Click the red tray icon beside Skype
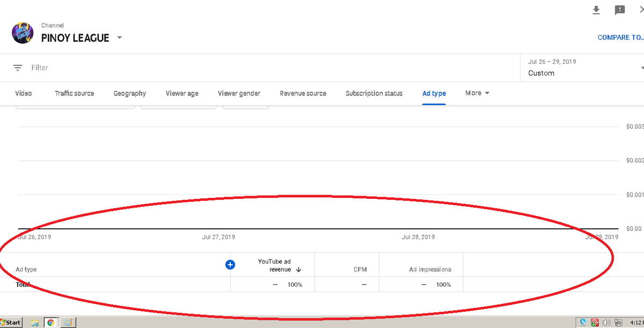The width and height of the screenshot is (644, 328). pos(595,323)
